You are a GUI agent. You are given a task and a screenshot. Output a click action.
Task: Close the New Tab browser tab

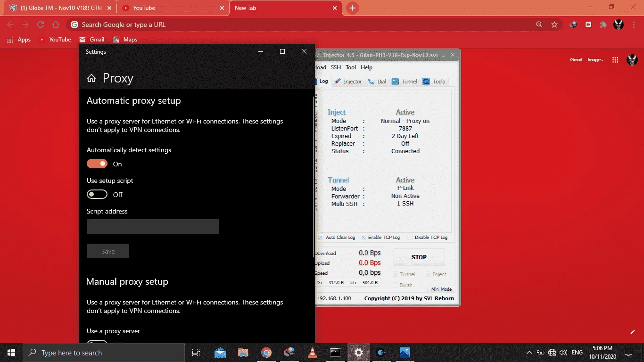[335, 8]
